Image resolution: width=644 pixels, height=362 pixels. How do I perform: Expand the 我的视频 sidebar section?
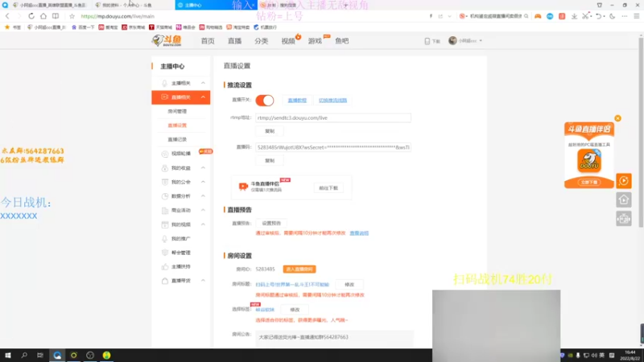tap(203, 224)
